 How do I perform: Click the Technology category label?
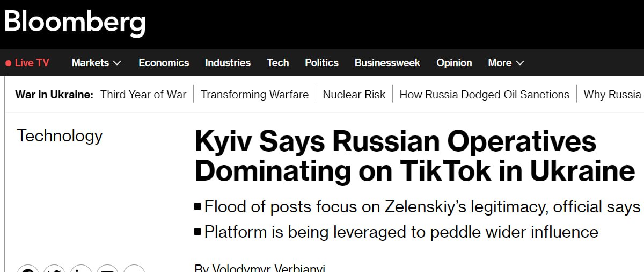(x=60, y=135)
